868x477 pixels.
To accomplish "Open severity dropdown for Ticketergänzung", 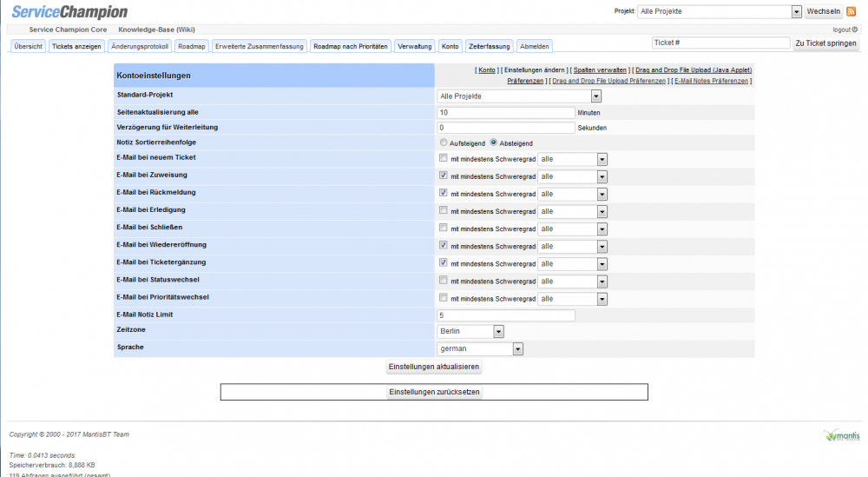I will pyautogui.click(x=572, y=264).
